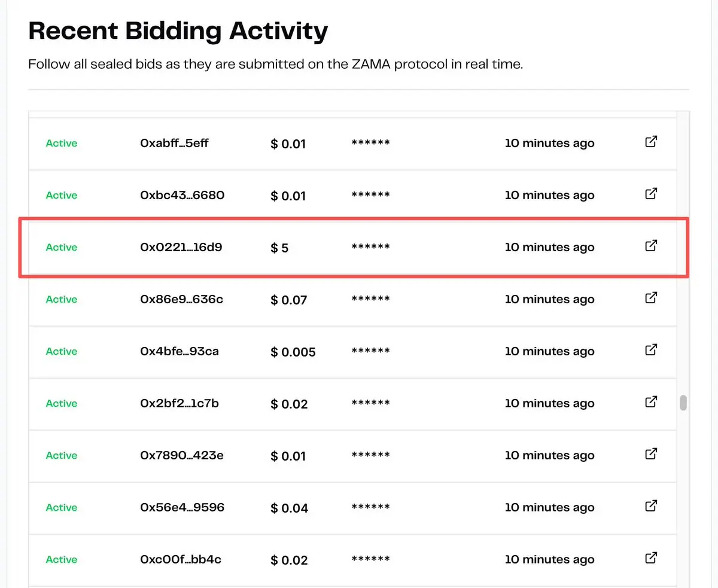Open external link for bid 0xc00f...bb4c
Screen dimensions: 718x588
point(651,558)
